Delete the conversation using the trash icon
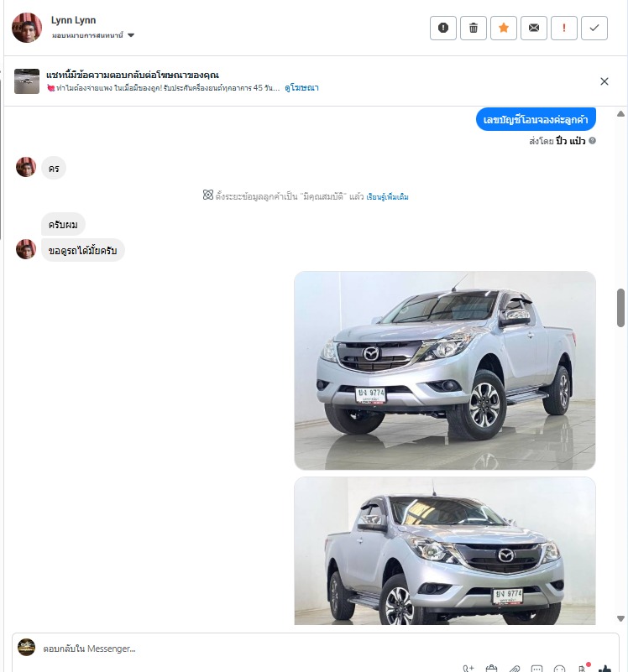 (474, 28)
